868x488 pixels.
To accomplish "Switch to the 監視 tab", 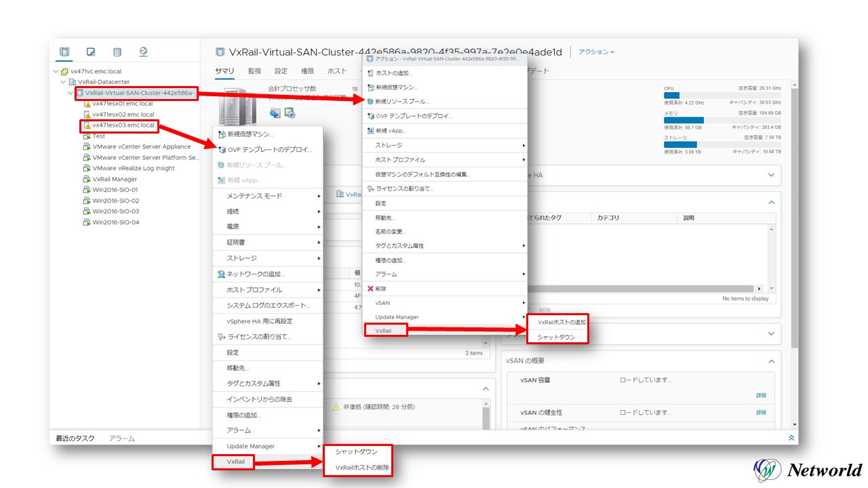I will point(254,71).
